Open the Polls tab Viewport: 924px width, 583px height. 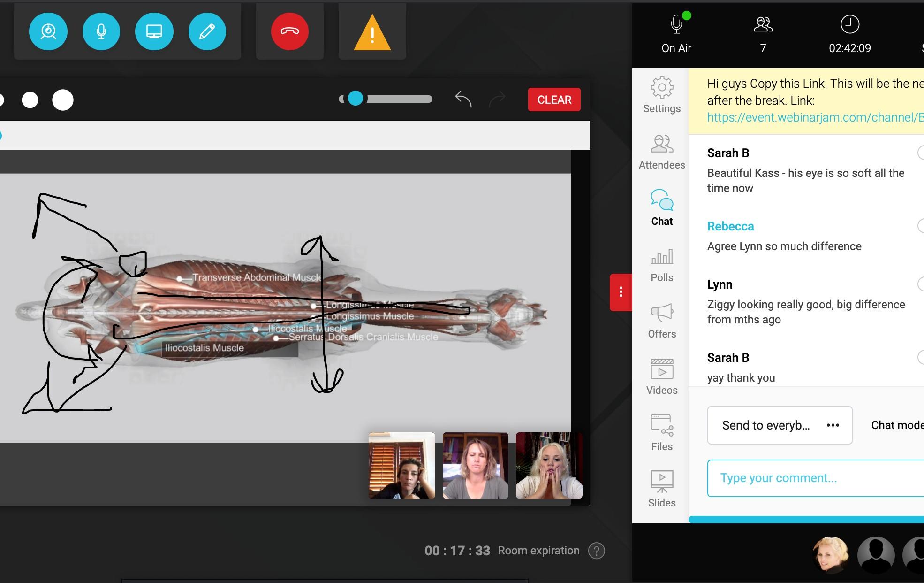(x=662, y=264)
